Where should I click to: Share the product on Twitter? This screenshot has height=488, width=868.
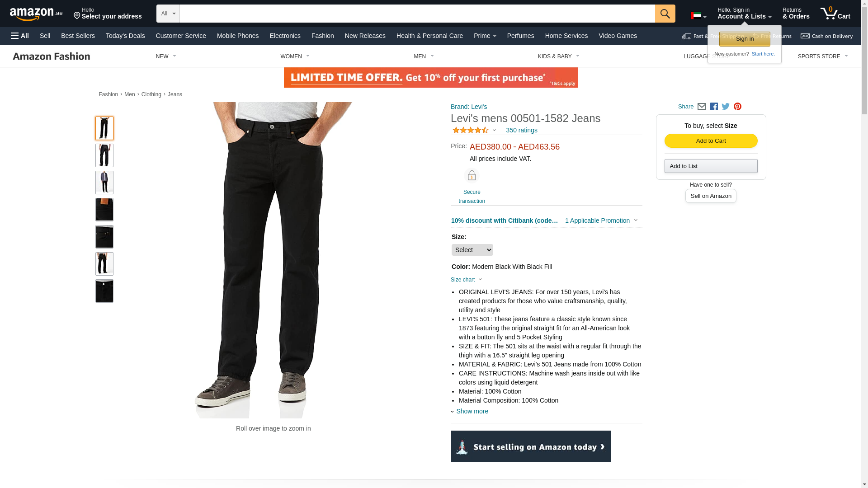pos(726,107)
